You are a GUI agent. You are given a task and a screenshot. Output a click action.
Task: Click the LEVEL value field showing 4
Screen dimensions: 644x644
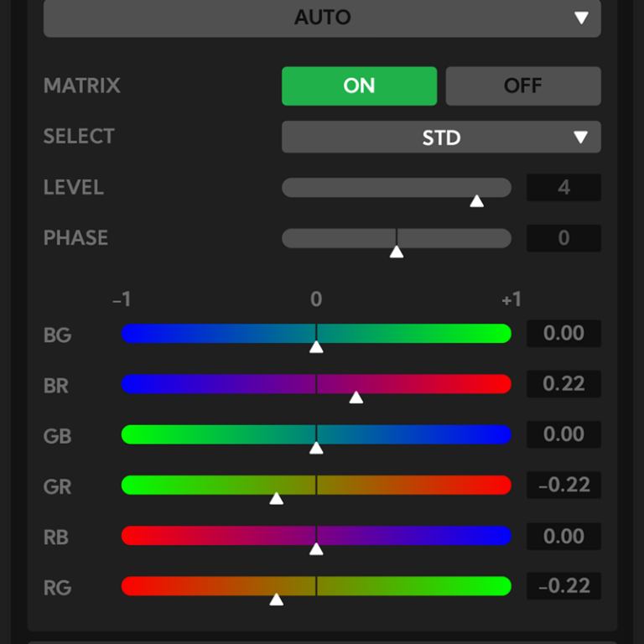(563, 188)
